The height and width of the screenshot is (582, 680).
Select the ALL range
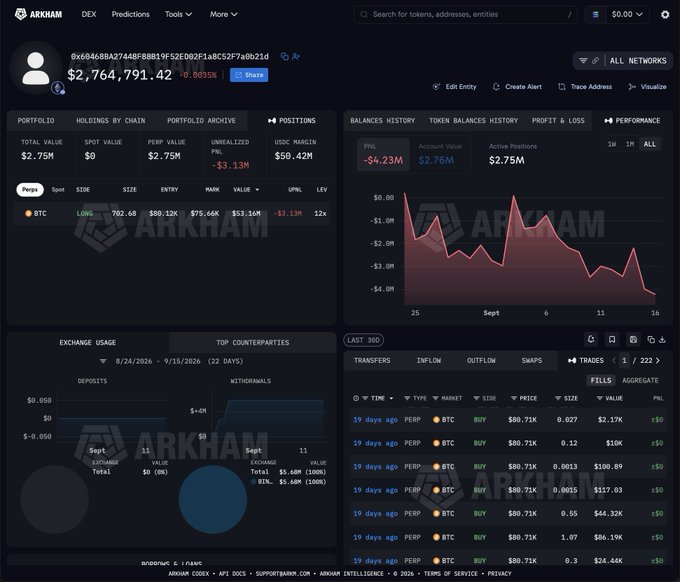pos(650,144)
